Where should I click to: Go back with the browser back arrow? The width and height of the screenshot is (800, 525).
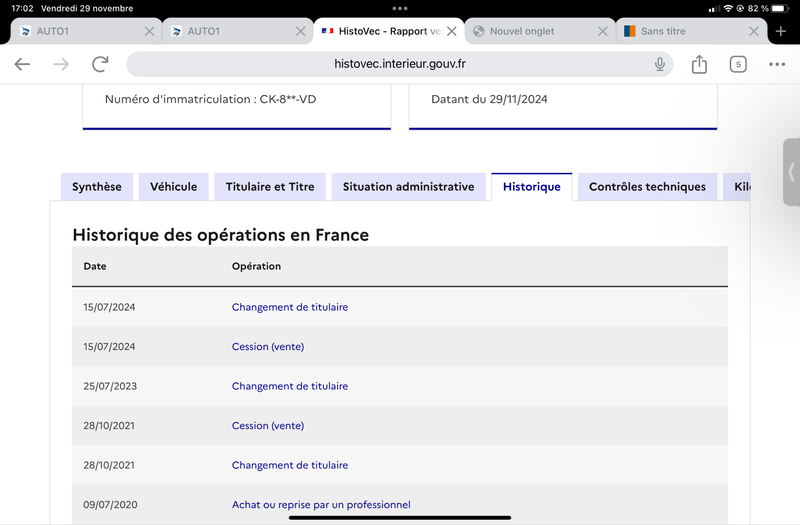(22, 64)
